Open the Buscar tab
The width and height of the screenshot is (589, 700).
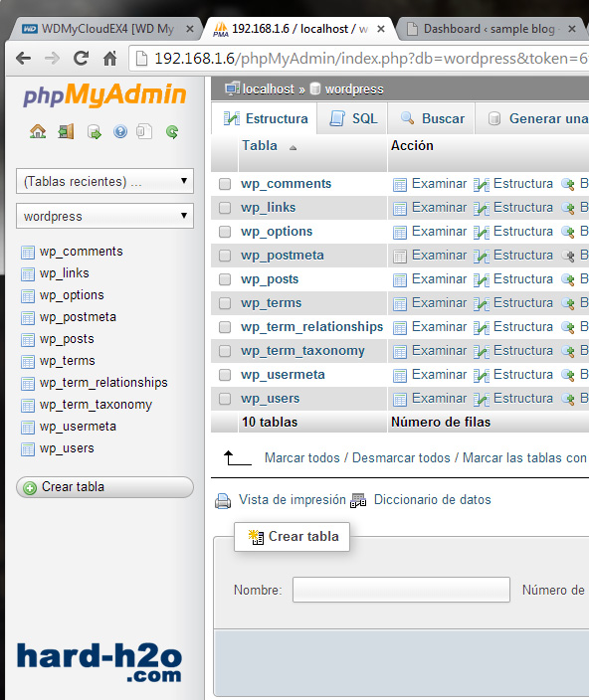coord(432,118)
